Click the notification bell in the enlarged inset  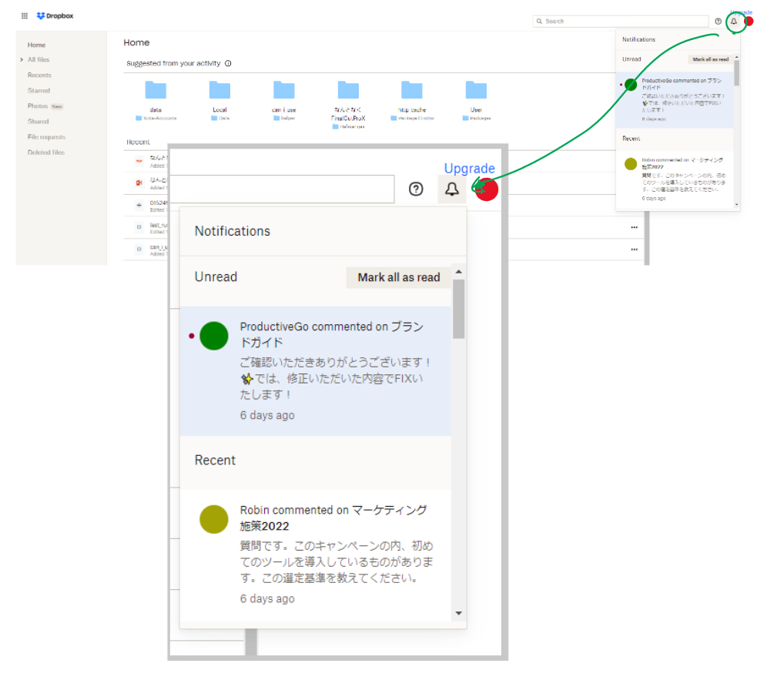pyautogui.click(x=452, y=189)
